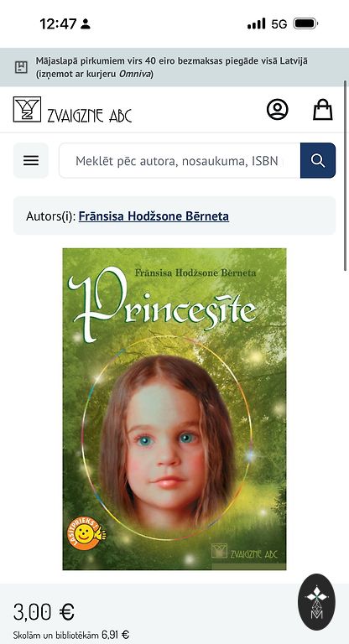Screen dimensions: 349x644
Task: Click the Zvaigzne ABC header wordmark
Action: (x=90, y=116)
